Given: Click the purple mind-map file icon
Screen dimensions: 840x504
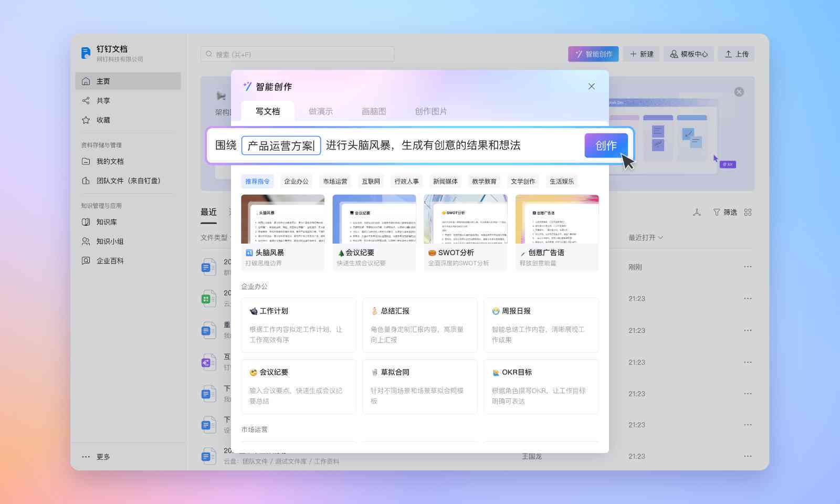Looking at the screenshot, I should (209, 362).
